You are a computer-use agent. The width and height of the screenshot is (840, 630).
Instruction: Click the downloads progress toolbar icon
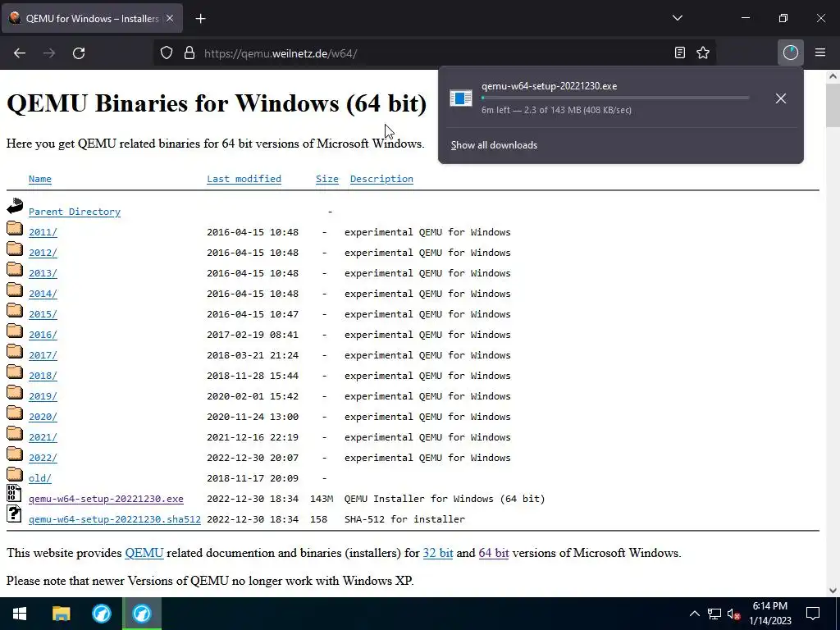pos(790,52)
